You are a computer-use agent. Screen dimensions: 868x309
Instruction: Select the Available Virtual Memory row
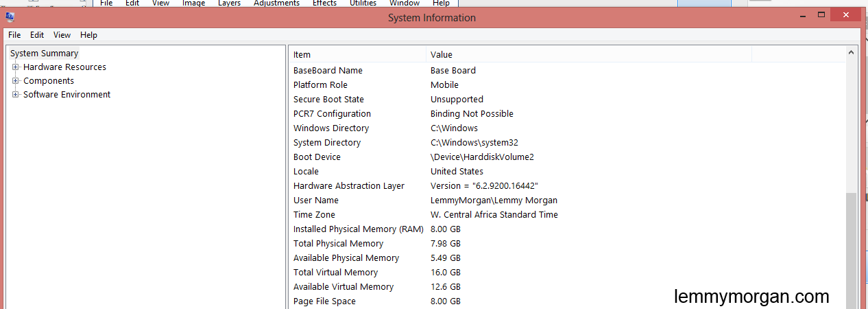click(x=567, y=287)
